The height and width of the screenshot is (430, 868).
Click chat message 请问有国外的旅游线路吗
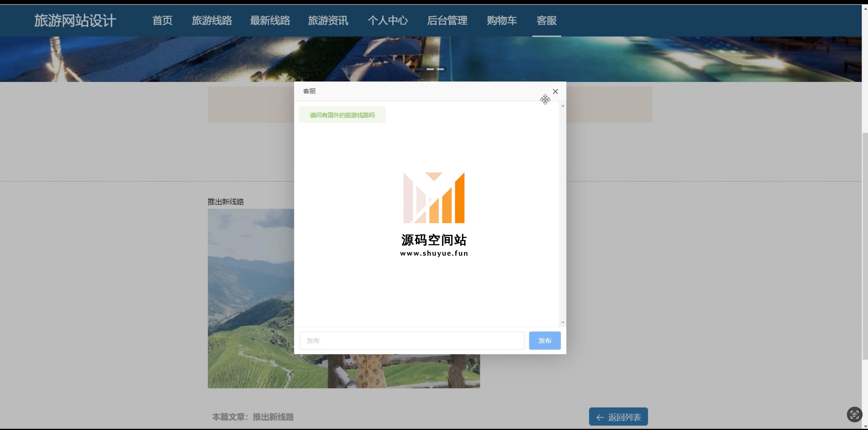pyautogui.click(x=342, y=115)
